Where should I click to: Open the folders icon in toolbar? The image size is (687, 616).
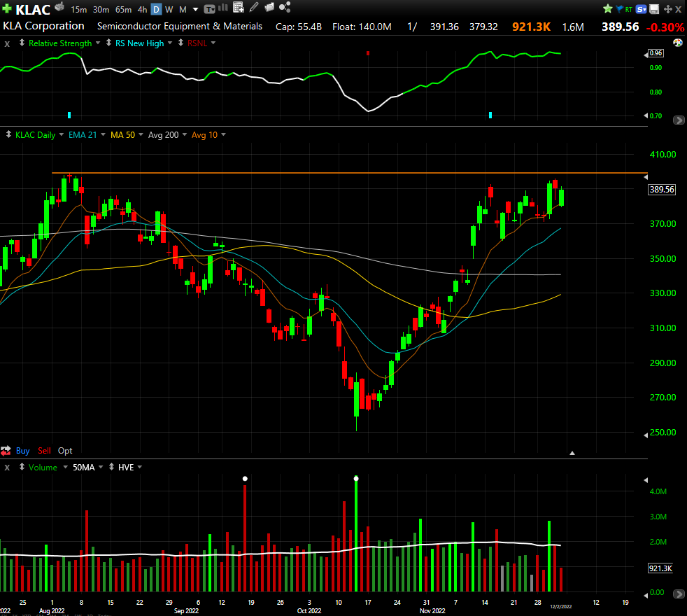coord(269,7)
